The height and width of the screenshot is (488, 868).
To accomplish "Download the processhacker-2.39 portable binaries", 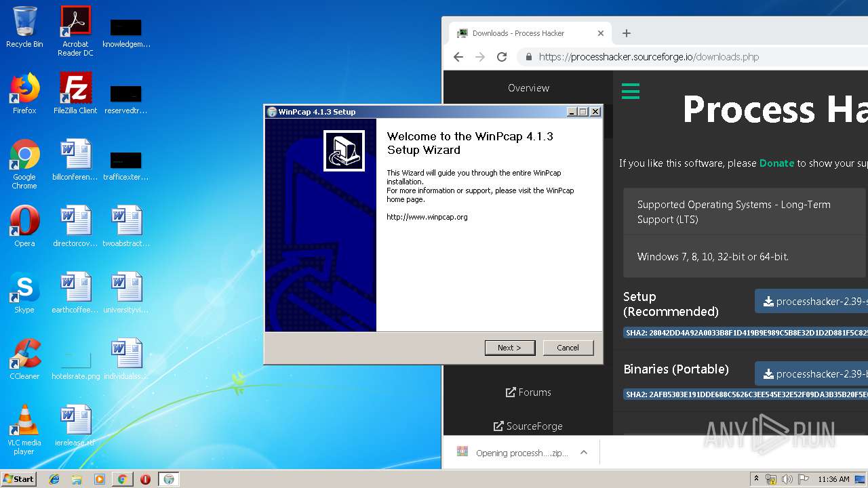I will 812,374.
